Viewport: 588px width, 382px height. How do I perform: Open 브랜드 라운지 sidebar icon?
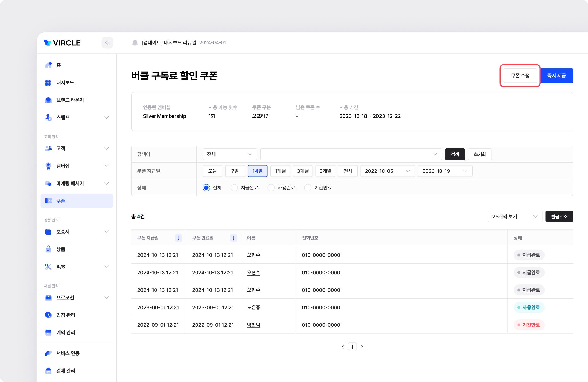(x=49, y=100)
